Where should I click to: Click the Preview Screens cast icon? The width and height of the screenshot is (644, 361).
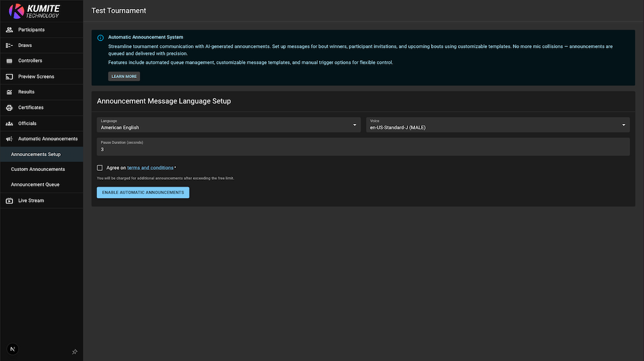9,77
